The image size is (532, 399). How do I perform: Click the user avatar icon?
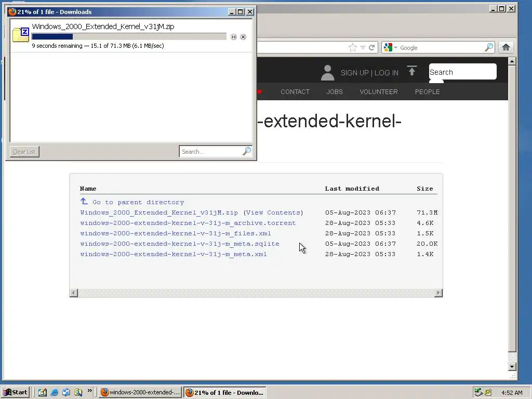[x=327, y=73]
